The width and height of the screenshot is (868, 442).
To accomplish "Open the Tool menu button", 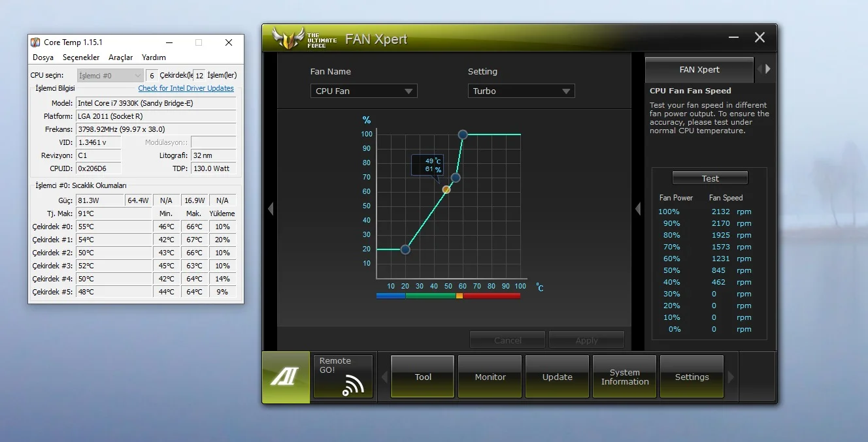I will coord(423,377).
